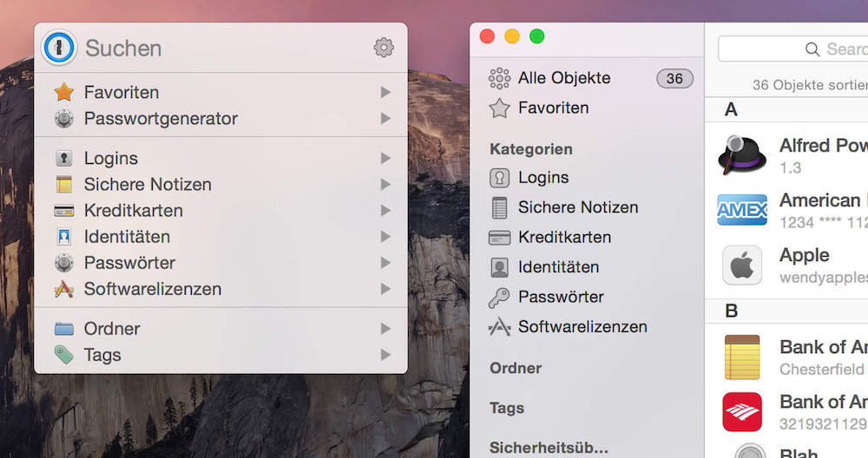Open the yellow notepad Bank of America note

(741, 357)
